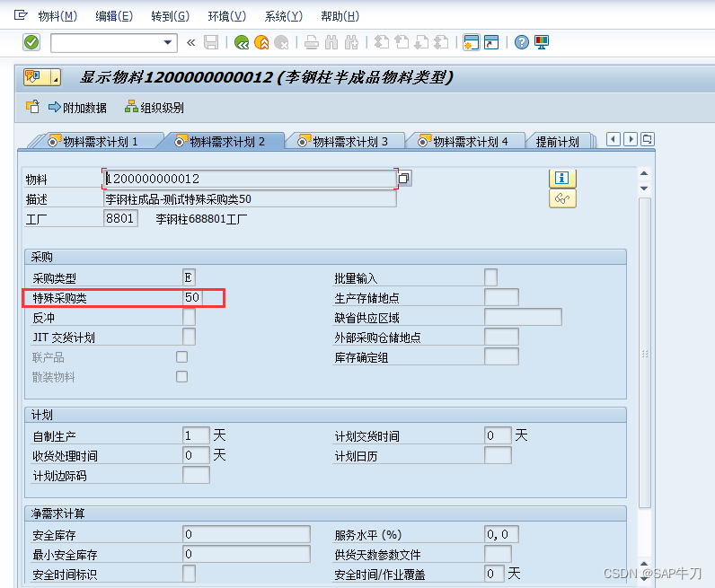The width and height of the screenshot is (715, 588).
Task: Toggle the 批量输入 checkbox
Action: pyautogui.click(x=490, y=277)
